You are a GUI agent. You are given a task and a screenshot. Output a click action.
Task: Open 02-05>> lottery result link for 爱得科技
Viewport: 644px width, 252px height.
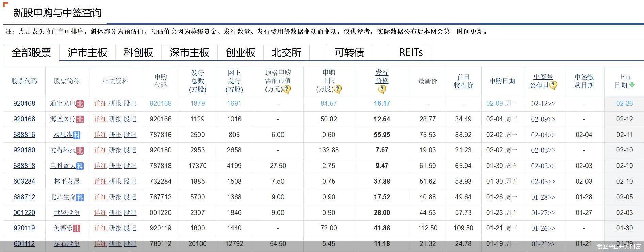[543, 150]
